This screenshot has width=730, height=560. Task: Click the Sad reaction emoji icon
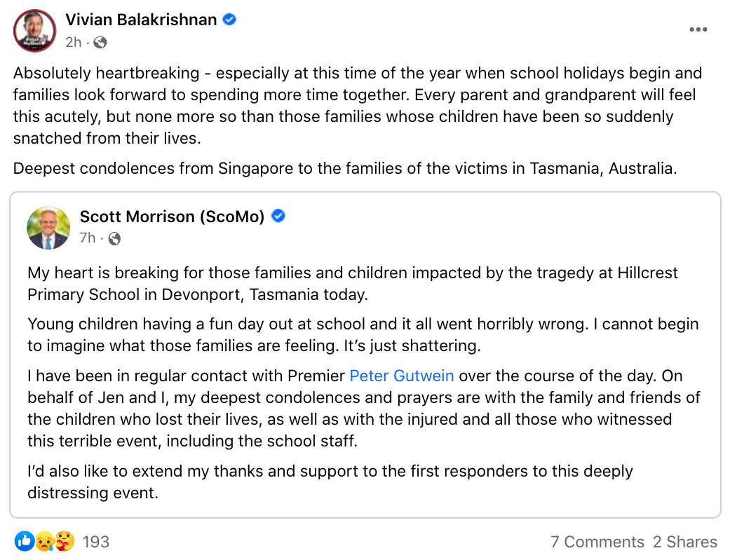pyautogui.click(x=45, y=541)
